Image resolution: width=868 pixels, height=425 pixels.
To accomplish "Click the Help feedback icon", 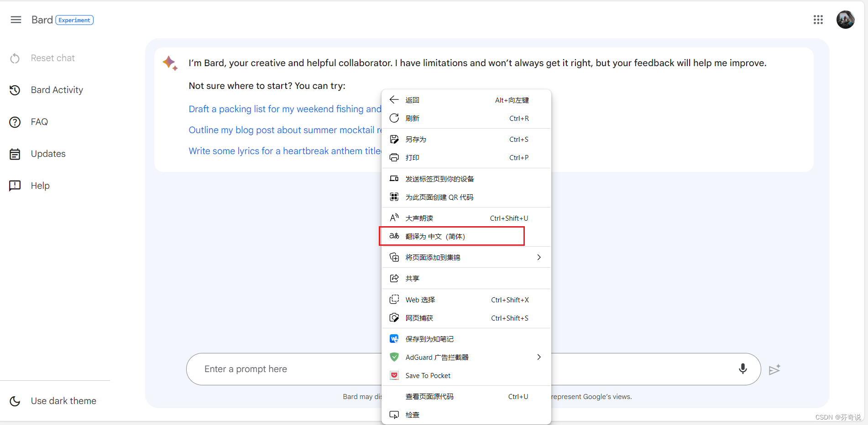I will [15, 186].
